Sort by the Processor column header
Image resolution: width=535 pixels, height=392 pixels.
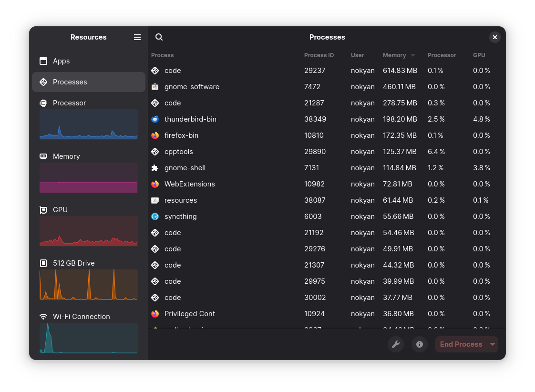(442, 55)
